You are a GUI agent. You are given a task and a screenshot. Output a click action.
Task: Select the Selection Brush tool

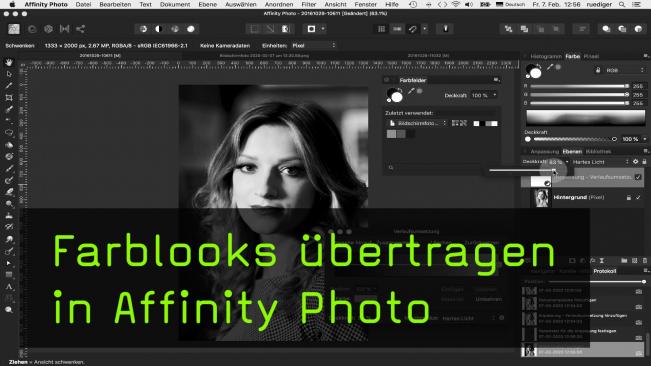pyautogui.click(x=9, y=110)
